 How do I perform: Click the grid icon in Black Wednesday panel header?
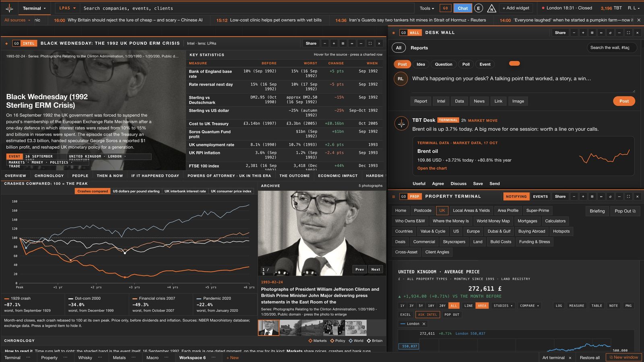[x=343, y=43]
